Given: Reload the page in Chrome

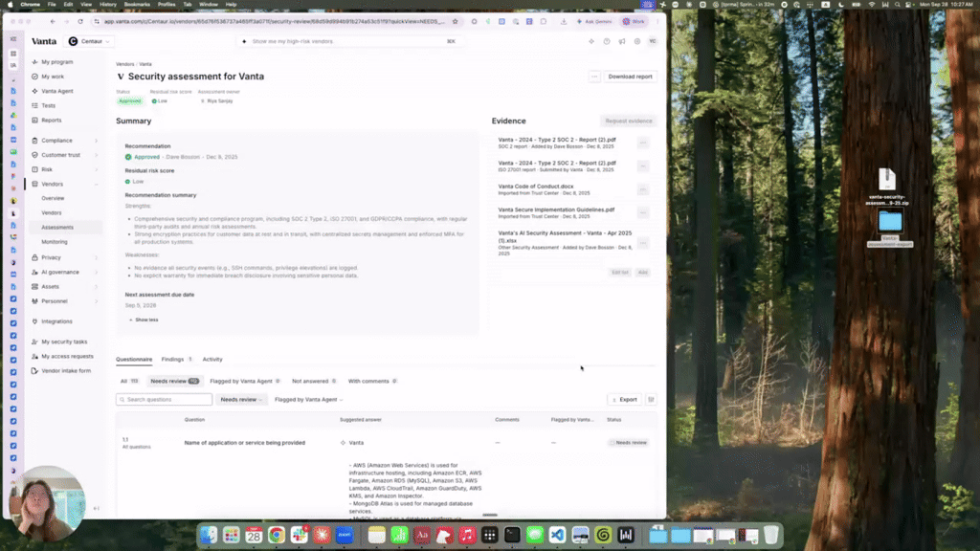Looking at the screenshot, I should (80, 21).
